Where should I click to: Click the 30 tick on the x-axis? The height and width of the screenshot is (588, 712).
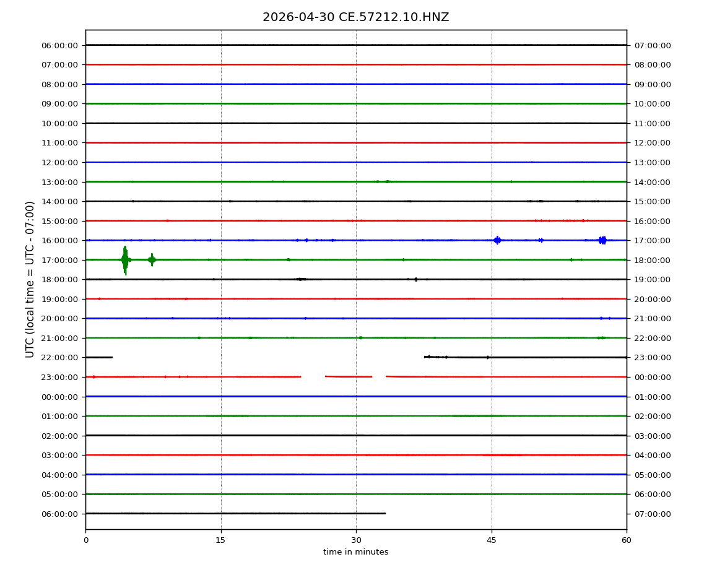[356, 540]
